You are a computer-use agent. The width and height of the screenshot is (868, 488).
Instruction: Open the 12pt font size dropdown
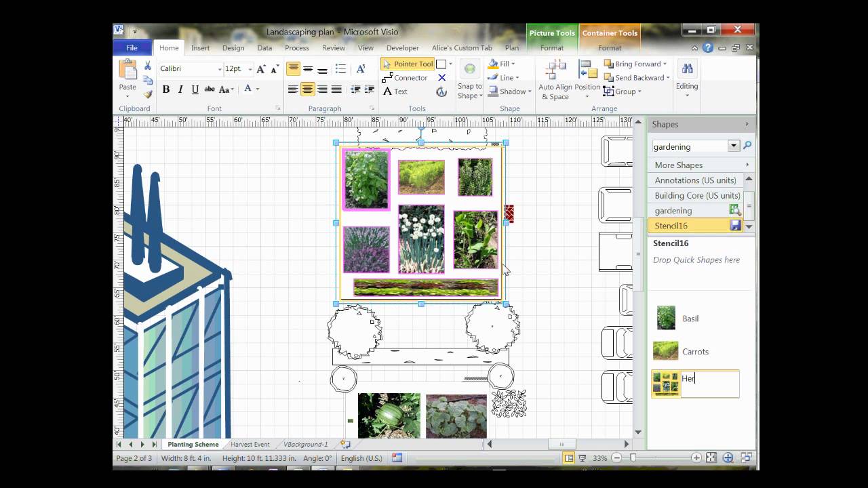click(250, 69)
